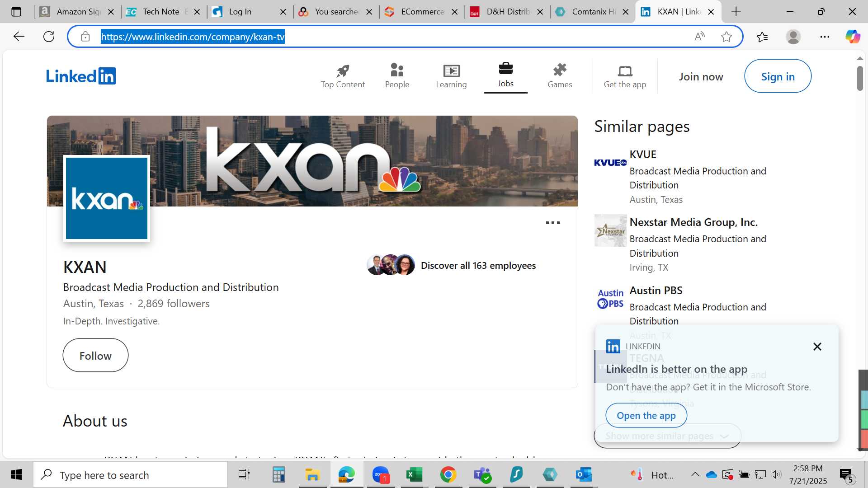Screen dimensions: 868x488
Task: Open Edge Settings and more menu
Action: pos(825,37)
